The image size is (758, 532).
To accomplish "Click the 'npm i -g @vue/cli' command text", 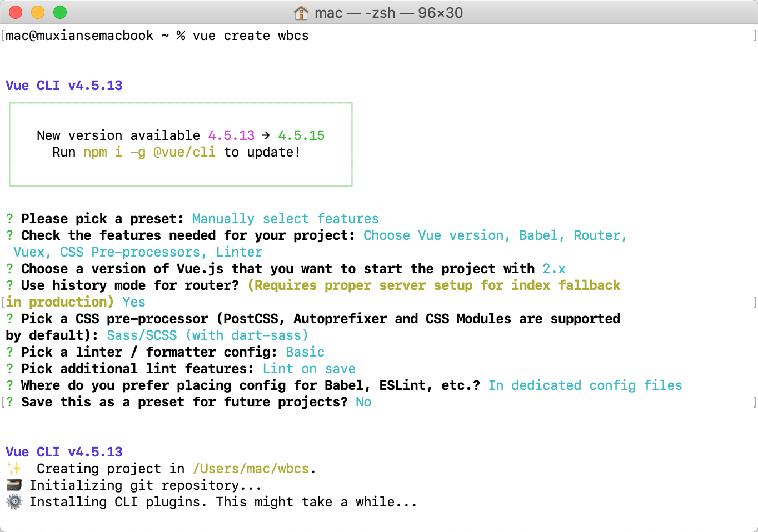I will 149,152.
